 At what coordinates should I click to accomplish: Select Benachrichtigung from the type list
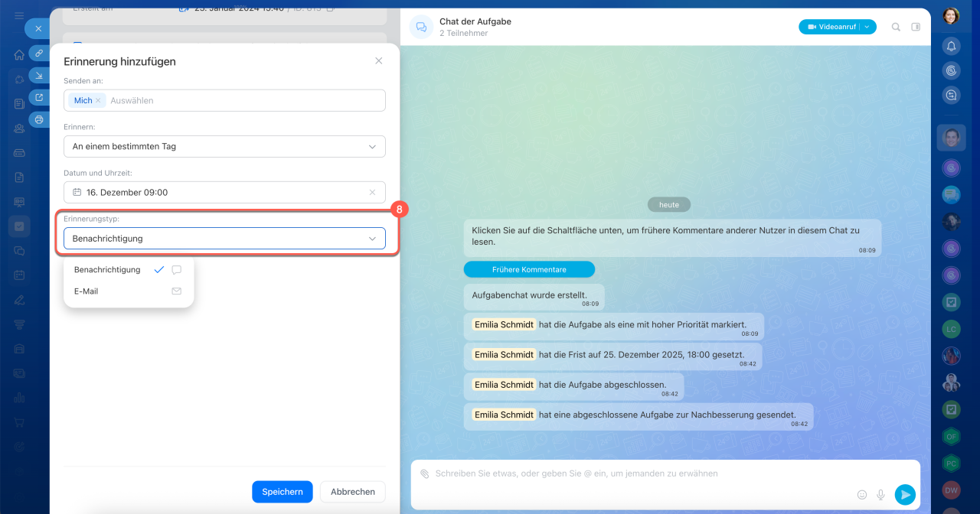128,270
